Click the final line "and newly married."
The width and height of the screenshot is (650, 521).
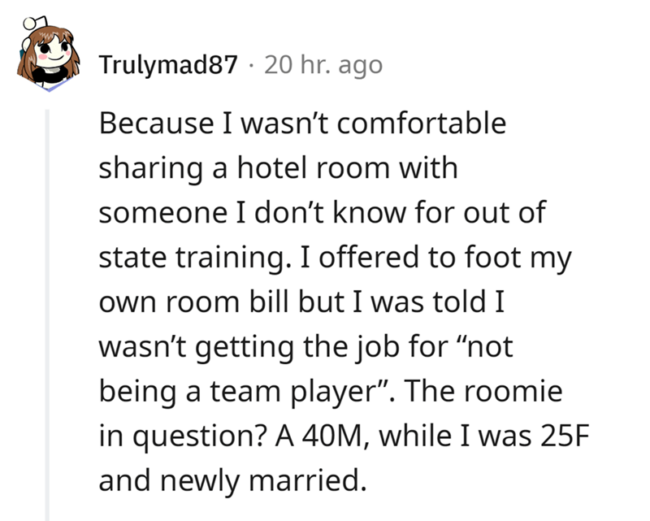click(230, 479)
